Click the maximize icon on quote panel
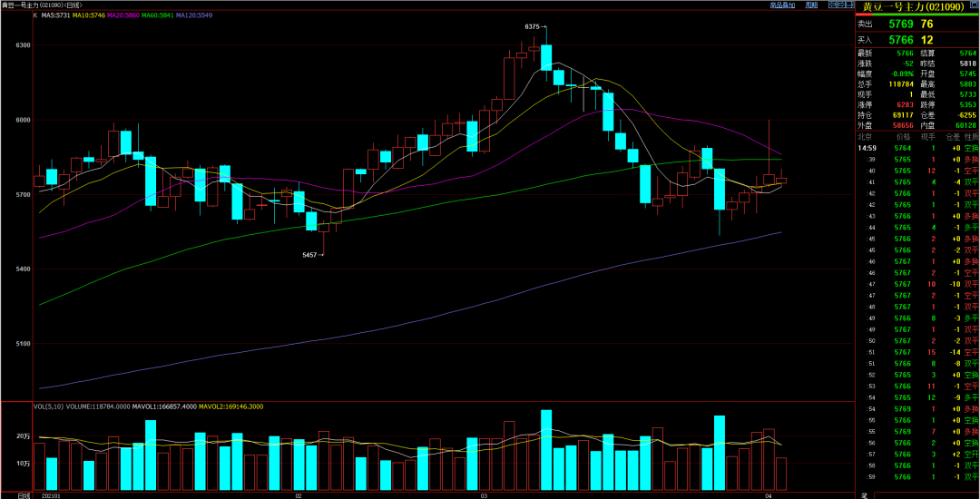Screen dimensions: 980x499 (x=975, y=5)
